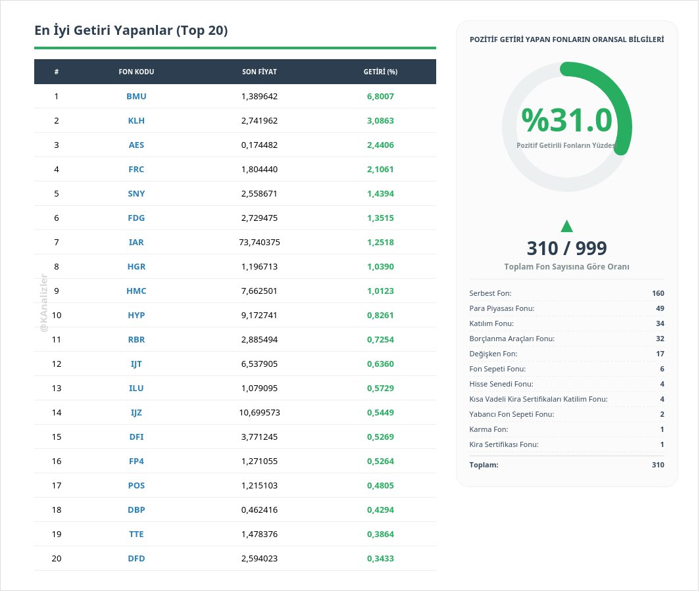Click the Fon Sepeti Fonu row
This screenshot has width=700, height=591.
click(567, 369)
